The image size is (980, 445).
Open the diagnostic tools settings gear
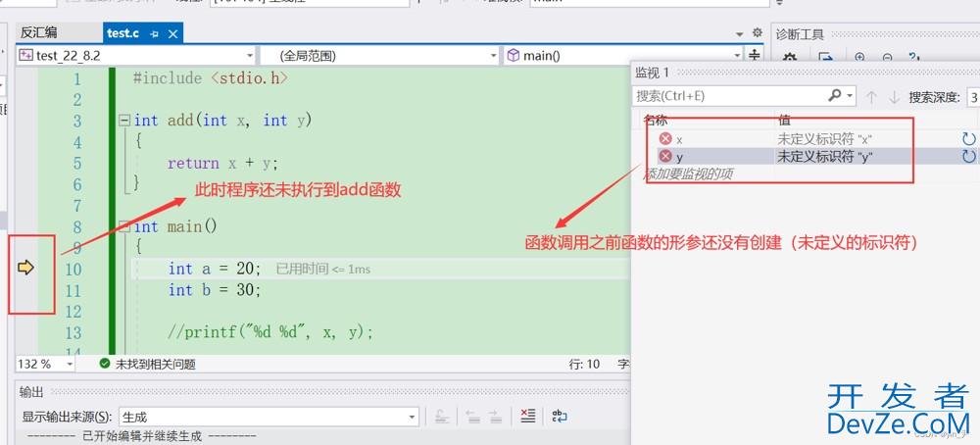(790, 58)
